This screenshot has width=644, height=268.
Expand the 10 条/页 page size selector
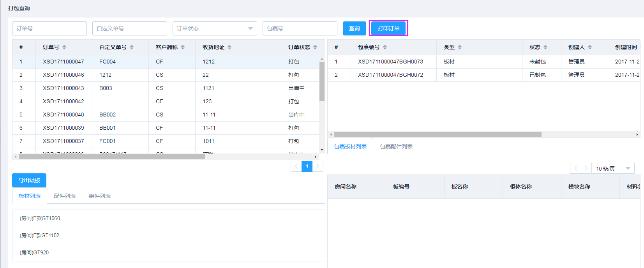click(613, 169)
